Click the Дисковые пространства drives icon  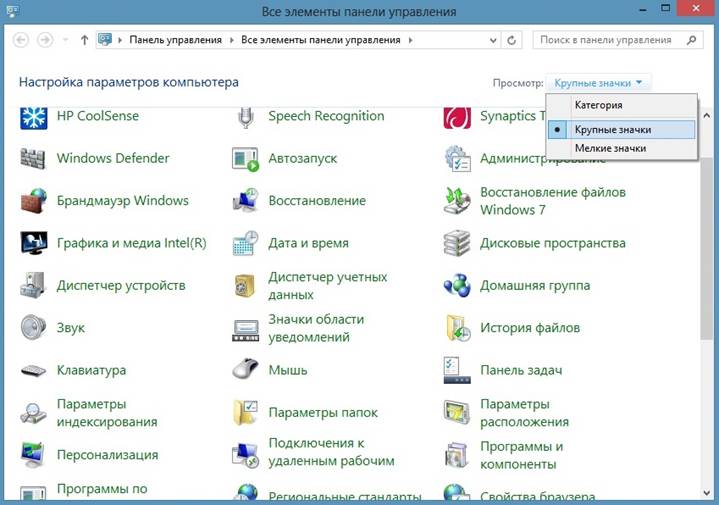[457, 243]
